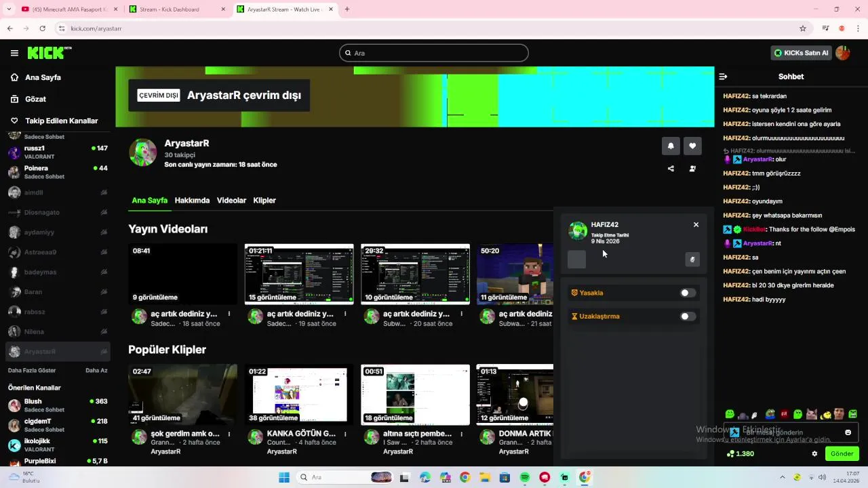This screenshot has width=868, height=488.
Task: Open options menu on 19 saat önce video
Action: coord(345,314)
